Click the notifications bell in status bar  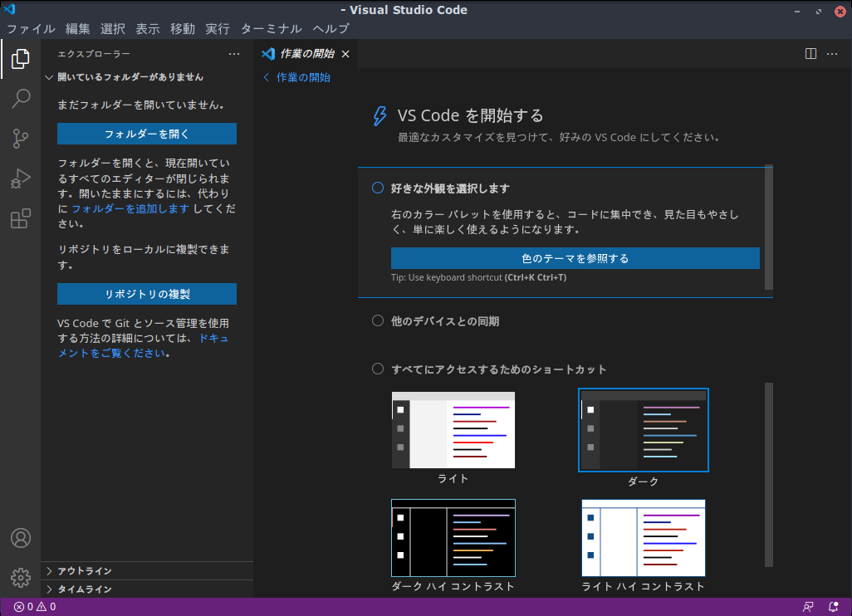pos(833,607)
